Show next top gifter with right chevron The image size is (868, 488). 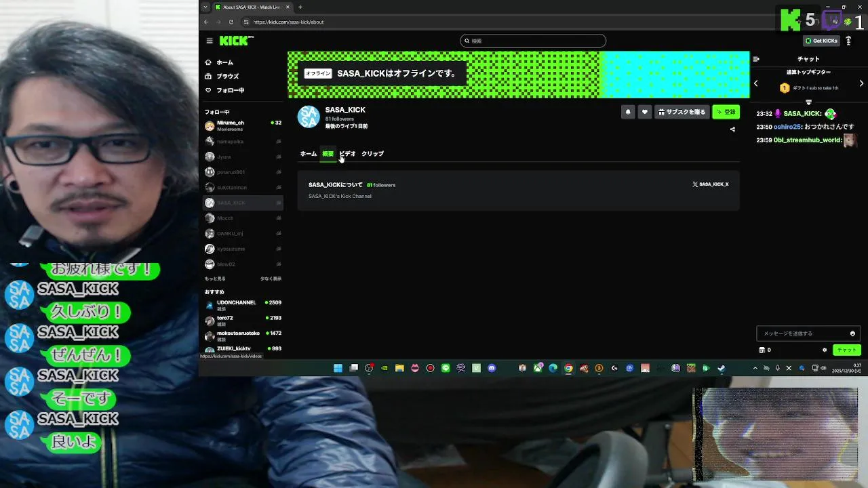click(x=862, y=83)
